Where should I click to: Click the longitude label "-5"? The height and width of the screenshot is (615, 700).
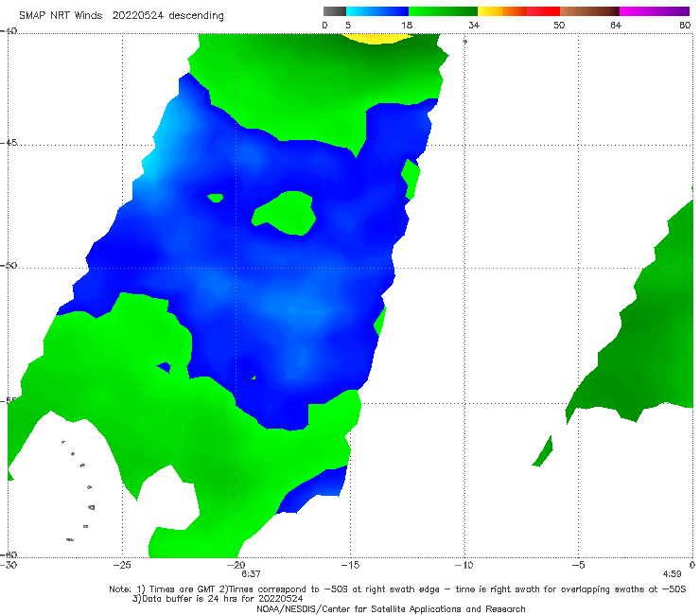(x=578, y=565)
